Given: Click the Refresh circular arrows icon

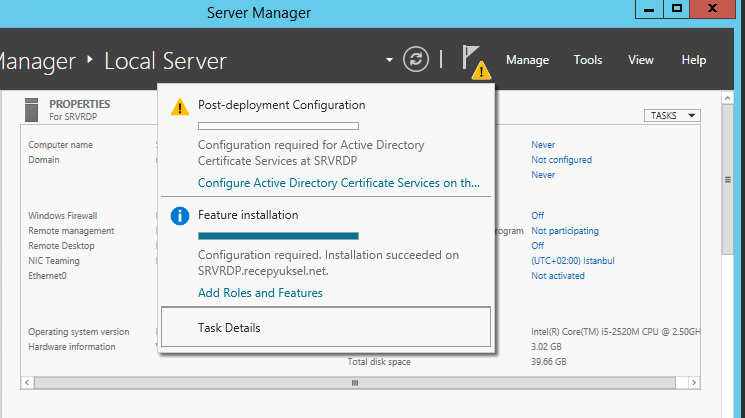Looking at the screenshot, I should pos(416,59).
